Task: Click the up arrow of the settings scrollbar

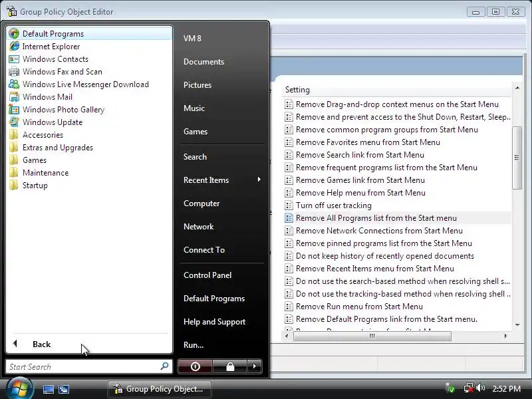Action: point(517,88)
